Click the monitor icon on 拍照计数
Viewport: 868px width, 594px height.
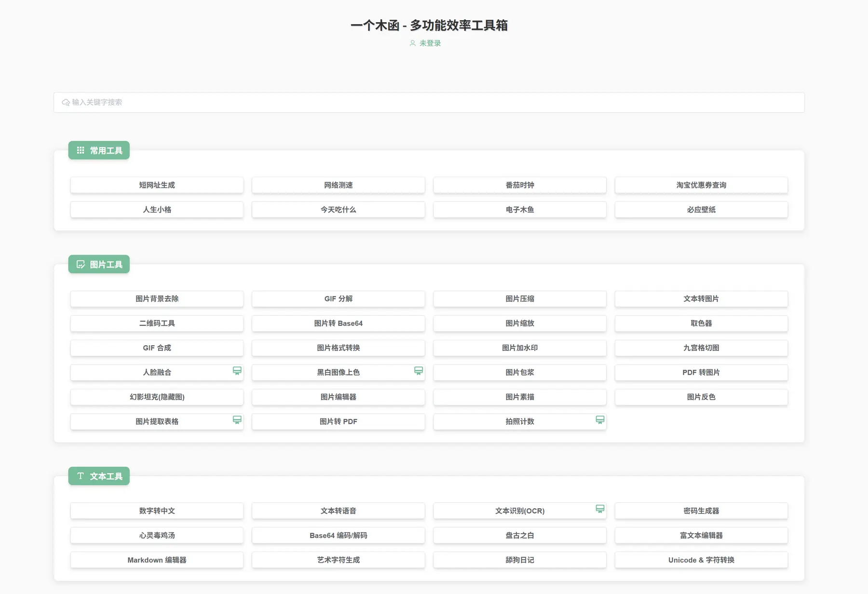coord(600,419)
